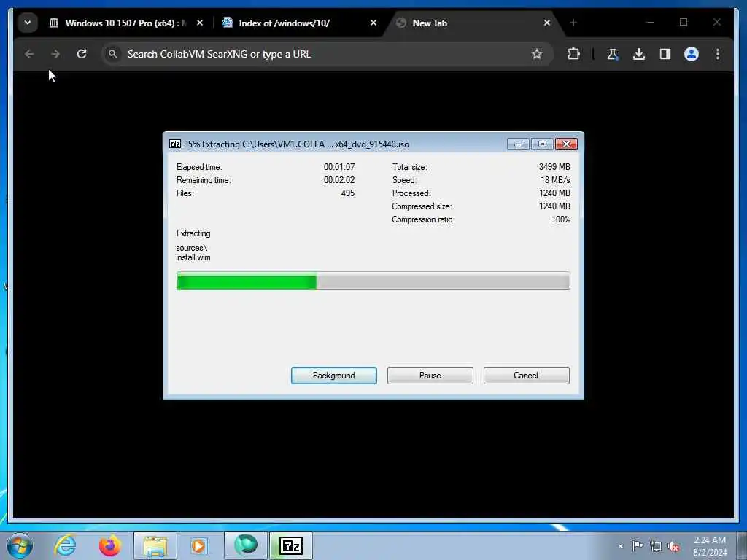Screen dimensions: 747x560
Task: Open Action Center flag icon
Action: tap(638, 545)
